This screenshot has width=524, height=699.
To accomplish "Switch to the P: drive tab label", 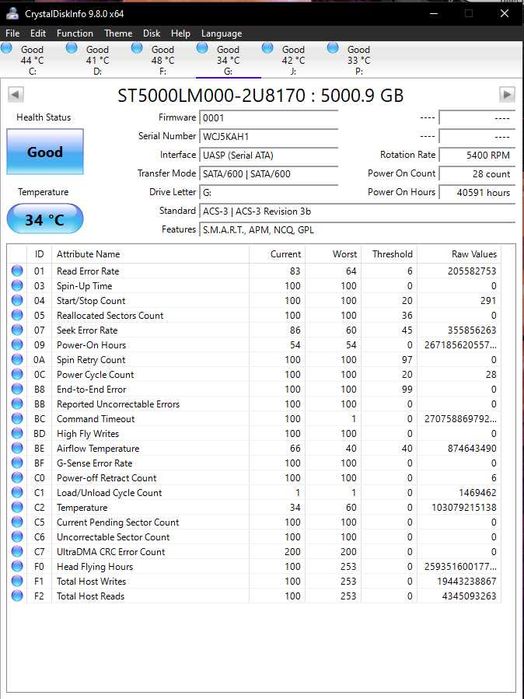I will pyautogui.click(x=359, y=60).
